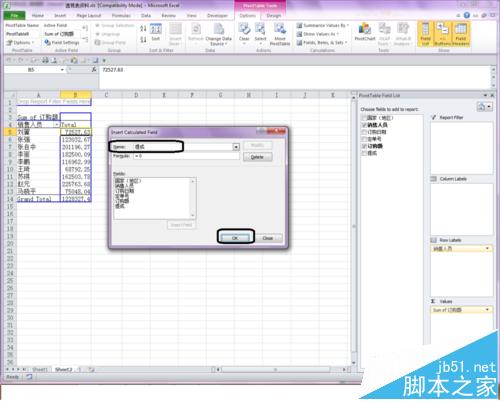This screenshot has width=500, height=401.
Task: Switch to the Home tab
Action: [38, 15]
